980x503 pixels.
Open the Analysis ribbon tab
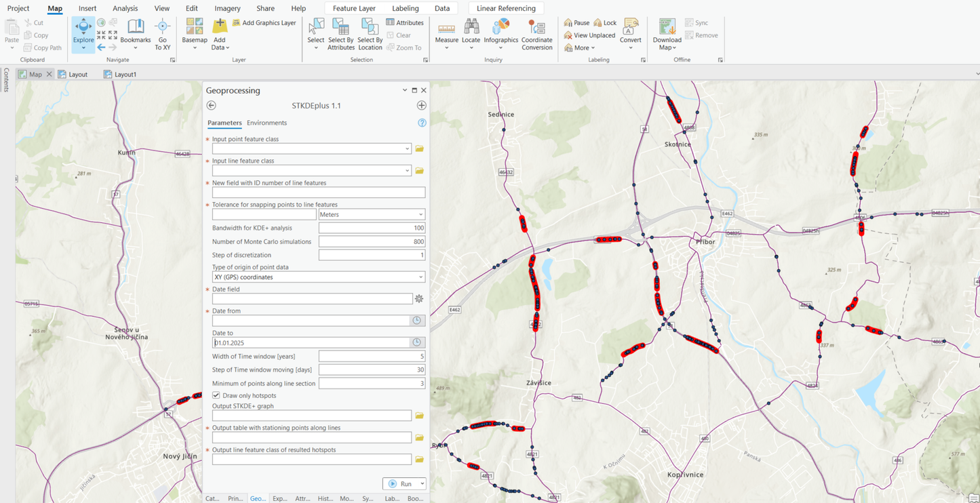point(125,8)
